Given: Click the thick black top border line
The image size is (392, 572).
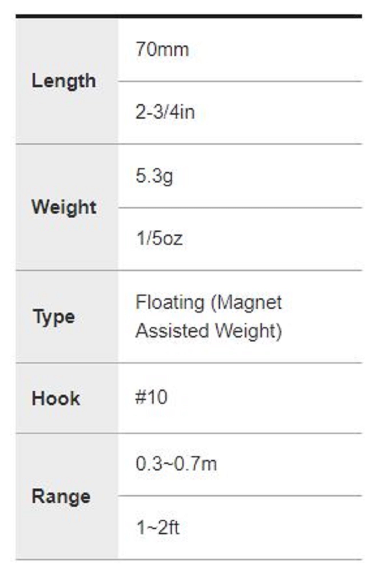Looking at the screenshot, I should 189,16.
